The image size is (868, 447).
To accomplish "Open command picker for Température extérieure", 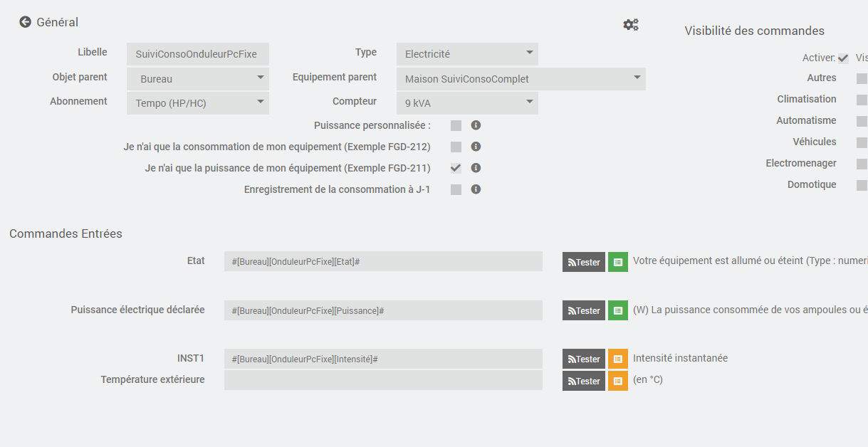I will tap(618, 382).
